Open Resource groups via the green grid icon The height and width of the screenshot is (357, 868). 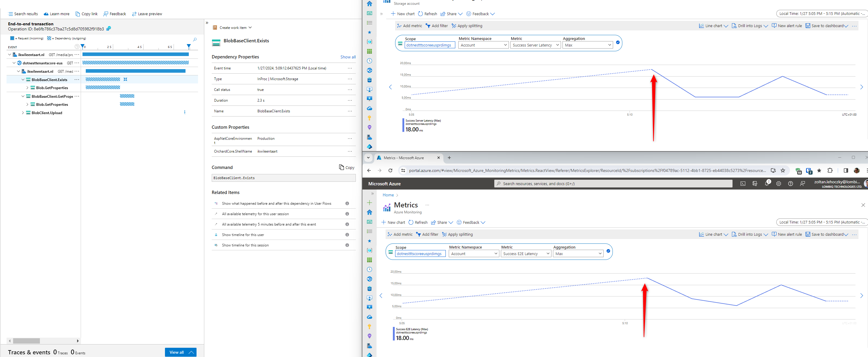[370, 260]
